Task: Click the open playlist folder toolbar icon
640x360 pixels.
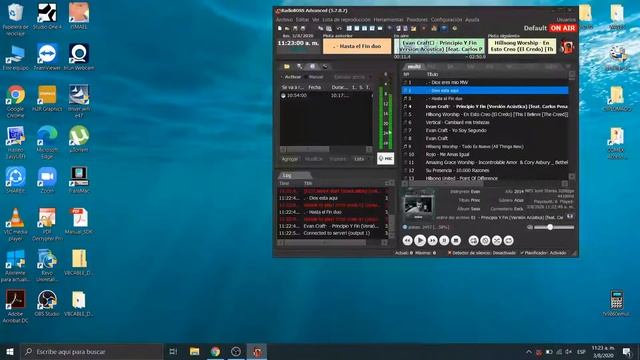Action: pyautogui.click(x=287, y=28)
